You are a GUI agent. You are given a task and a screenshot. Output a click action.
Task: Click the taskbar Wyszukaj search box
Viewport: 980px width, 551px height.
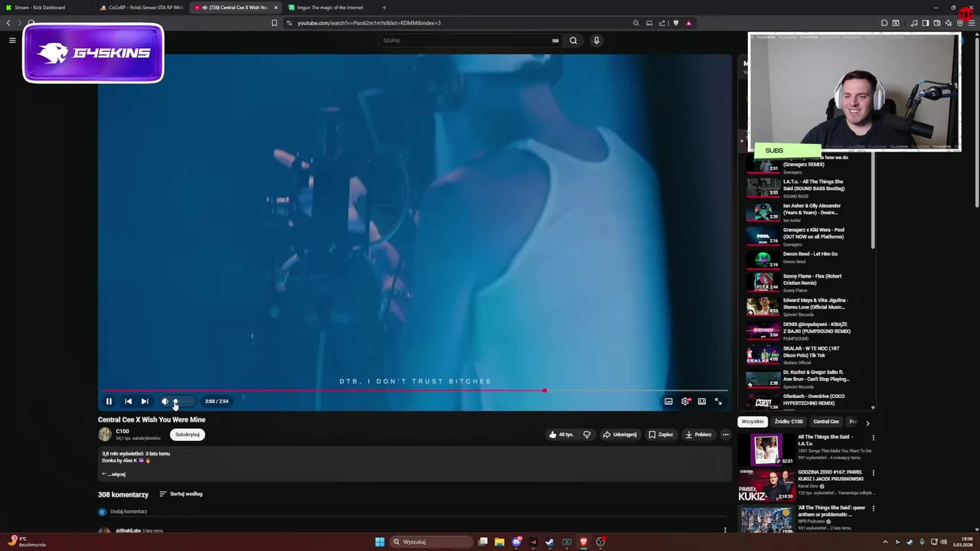click(430, 542)
